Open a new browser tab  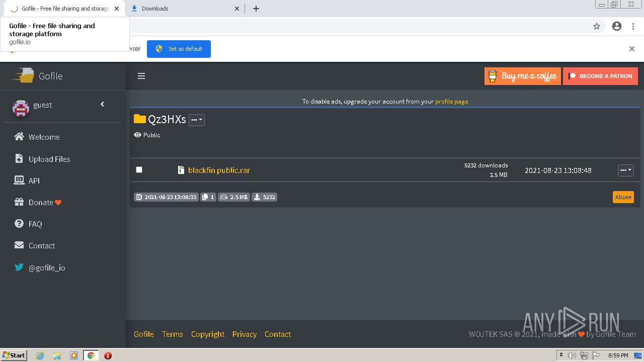[x=256, y=9]
